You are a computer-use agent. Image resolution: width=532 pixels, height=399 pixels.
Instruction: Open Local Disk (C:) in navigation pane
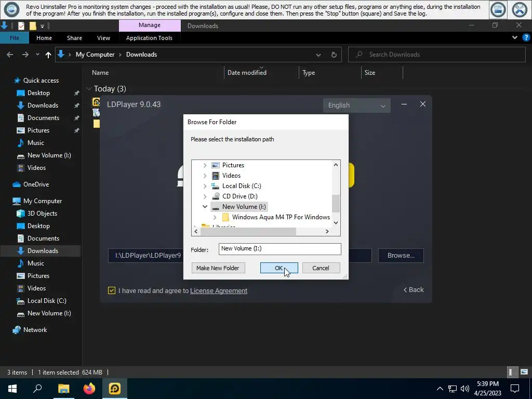(x=46, y=301)
